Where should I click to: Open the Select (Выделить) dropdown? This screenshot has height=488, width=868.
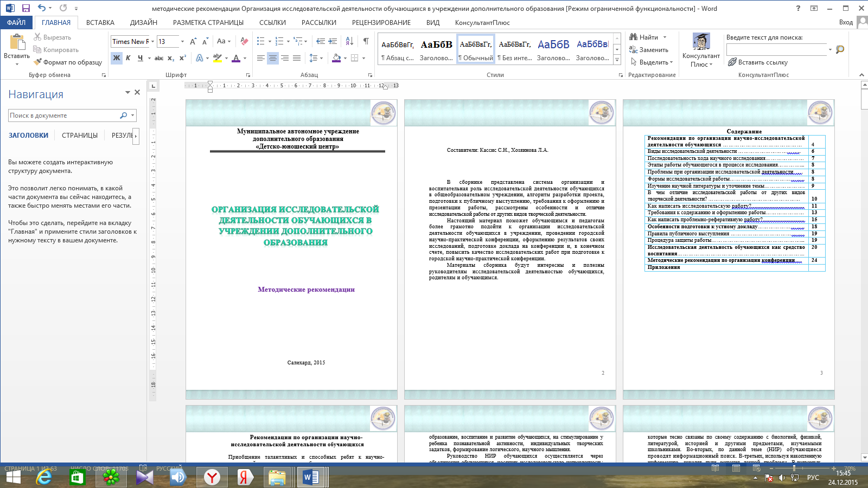click(x=652, y=62)
